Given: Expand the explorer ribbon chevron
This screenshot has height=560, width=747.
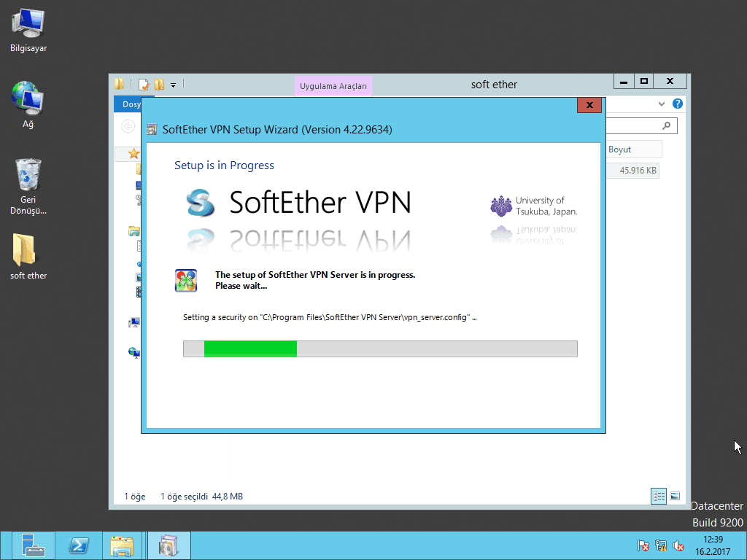Looking at the screenshot, I should click(661, 104).
